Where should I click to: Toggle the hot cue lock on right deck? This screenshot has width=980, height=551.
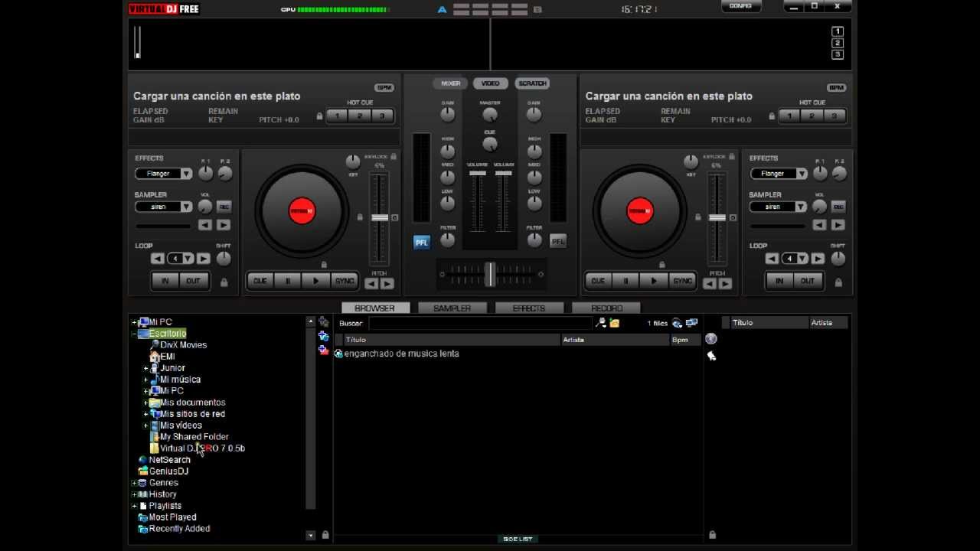point(772,116)
